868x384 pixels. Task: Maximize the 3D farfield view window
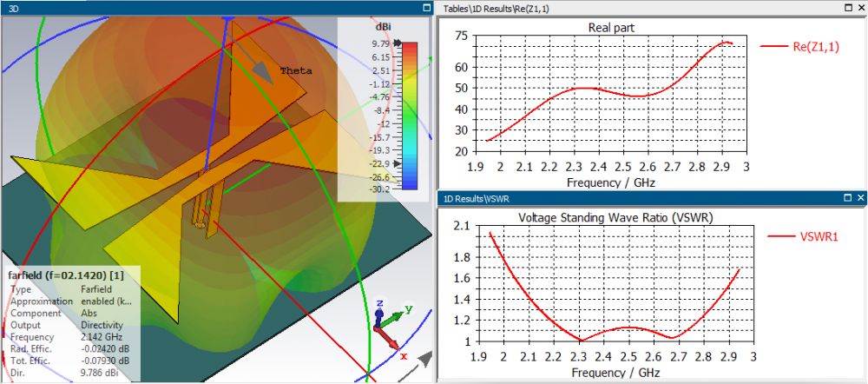pyautogui.click(x=426, y=8)
